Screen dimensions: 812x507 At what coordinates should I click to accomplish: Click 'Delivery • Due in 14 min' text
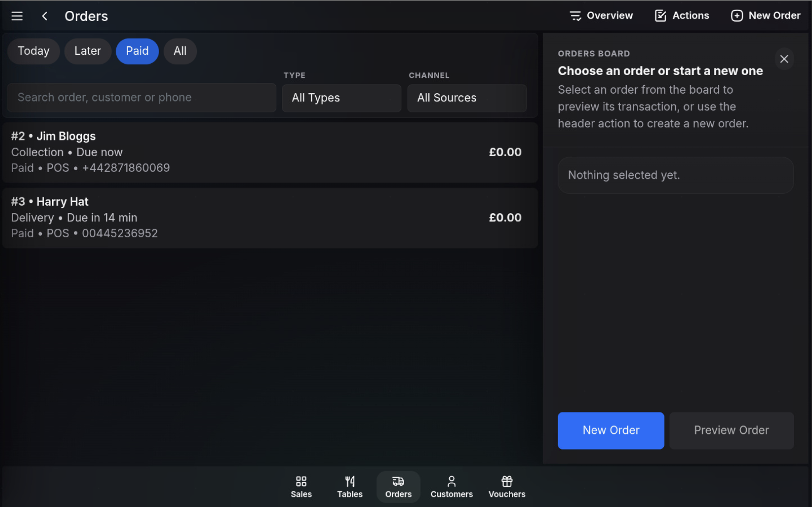(x=74, y=218)
